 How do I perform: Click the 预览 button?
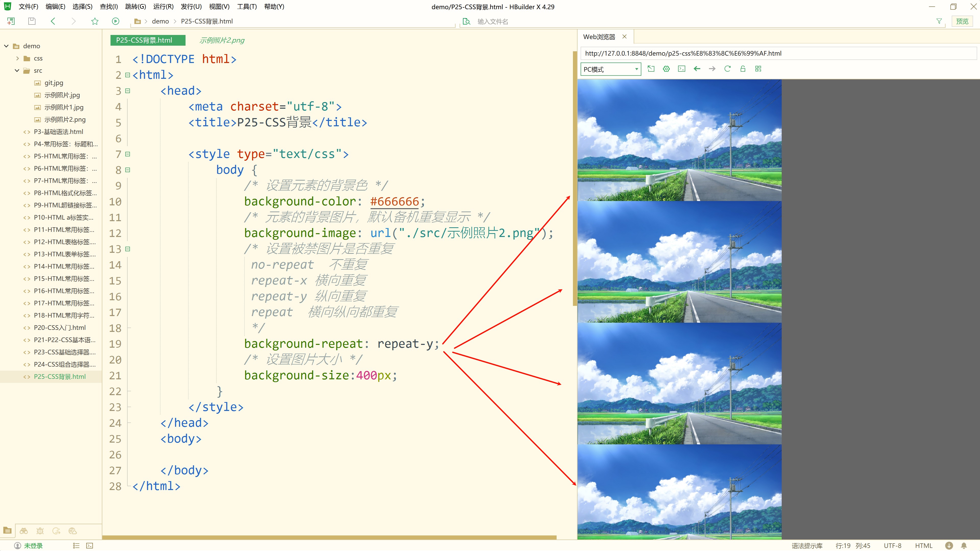[962, 21]
